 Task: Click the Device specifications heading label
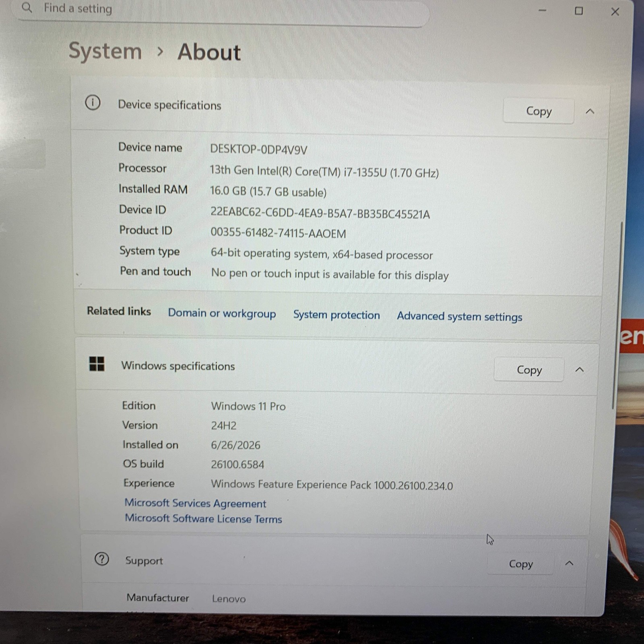[x=169, y=105]
